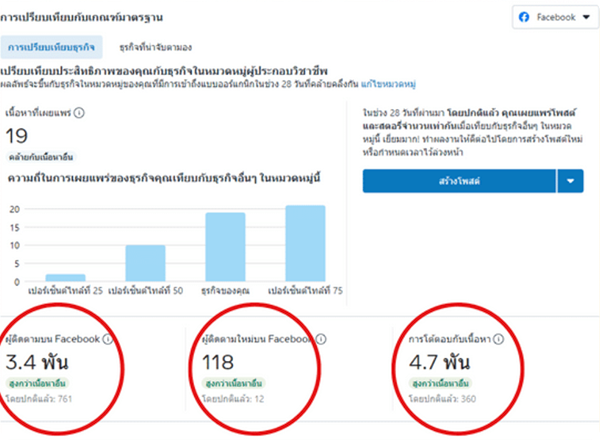Switch to the การเปรียบเทียบธุรกิจ tab
The image size is (600, 440).
point(51,47)
